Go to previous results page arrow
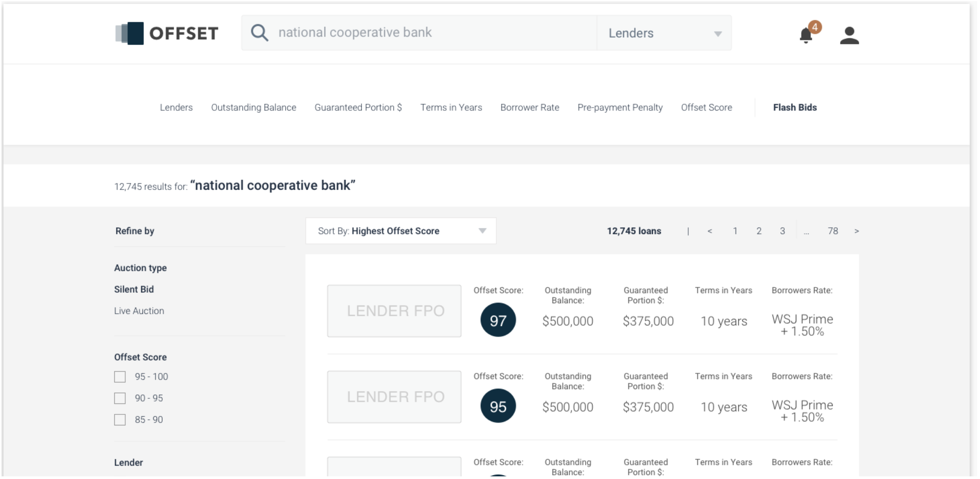980x479 pixels. 709,231
